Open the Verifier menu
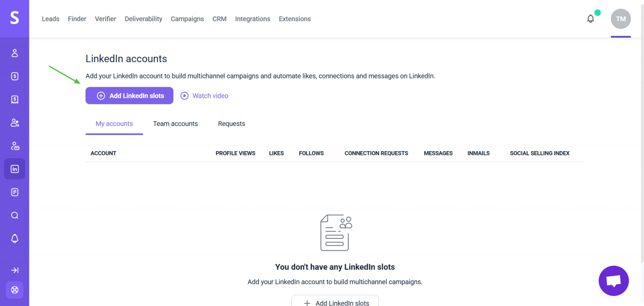 [x=106, y=19]
